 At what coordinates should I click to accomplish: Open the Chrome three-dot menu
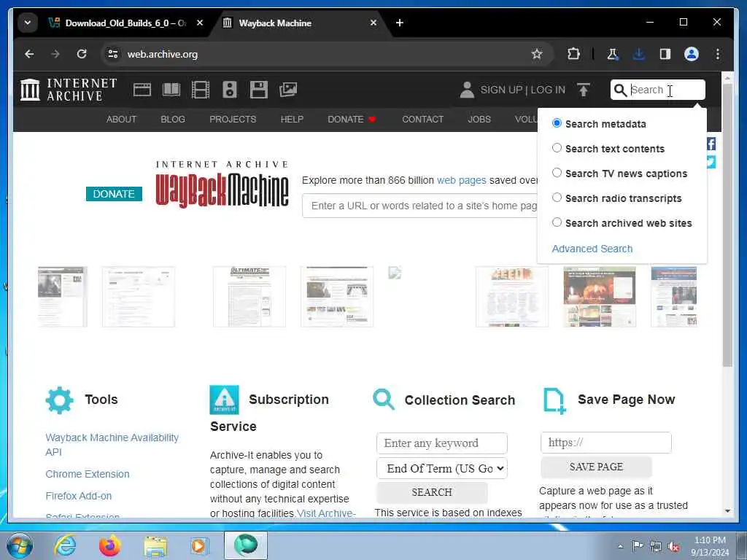point(718,54)
